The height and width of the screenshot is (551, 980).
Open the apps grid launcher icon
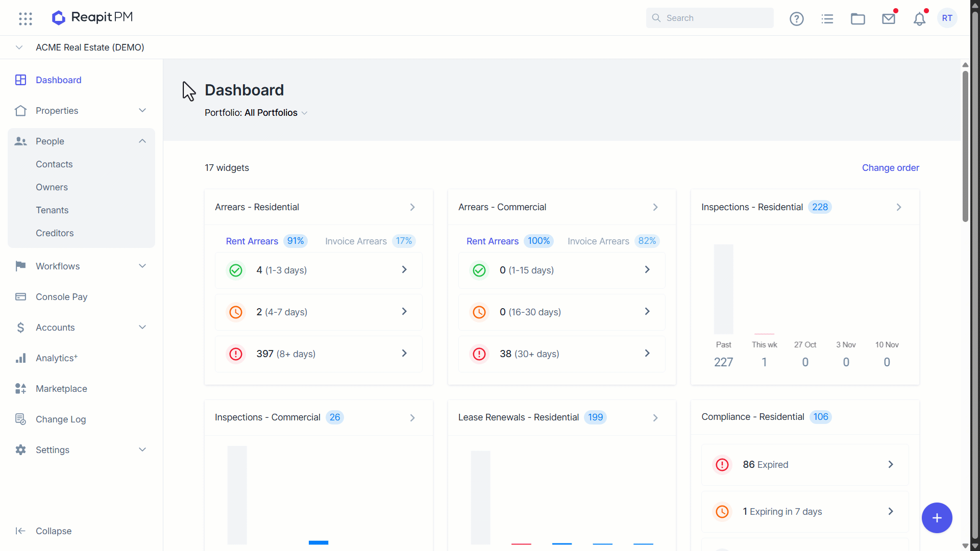(x=26, y=18)
